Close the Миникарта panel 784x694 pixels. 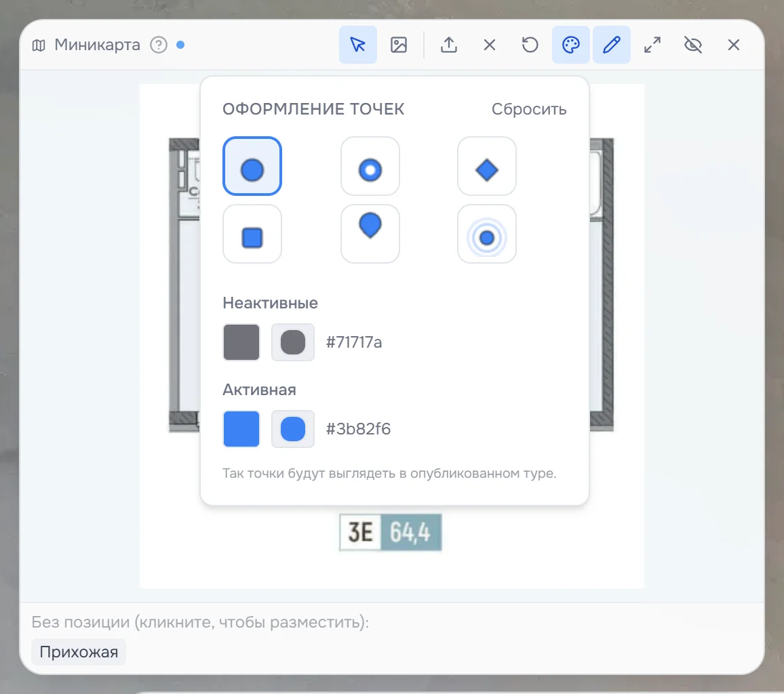[x=734, y=45]
